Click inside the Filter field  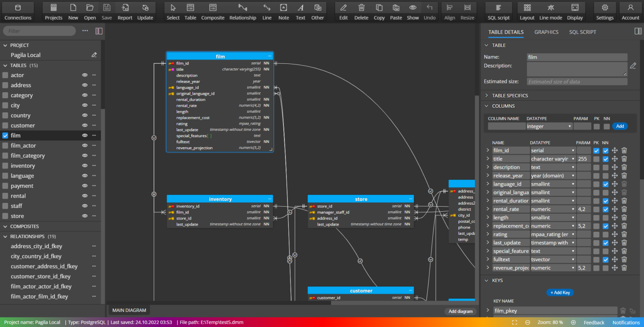tap(39, 31)
